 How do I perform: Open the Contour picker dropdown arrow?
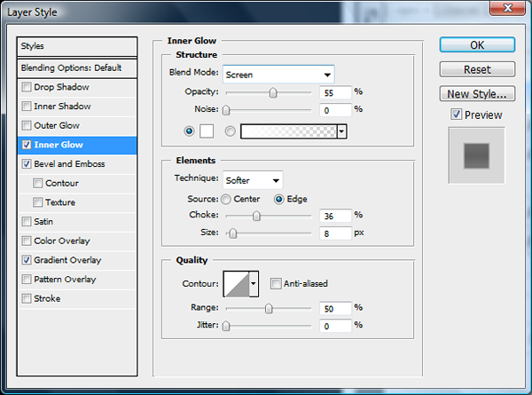[254, 284]
